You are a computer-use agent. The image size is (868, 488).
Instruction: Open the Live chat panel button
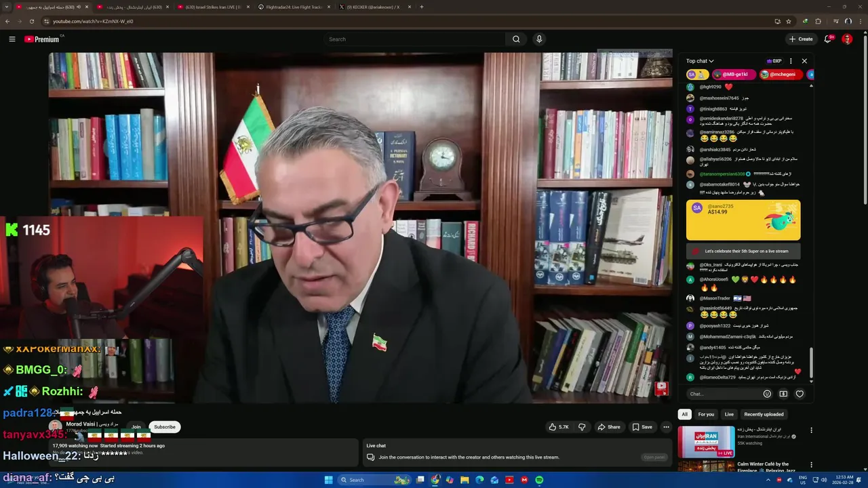point(654,457)
